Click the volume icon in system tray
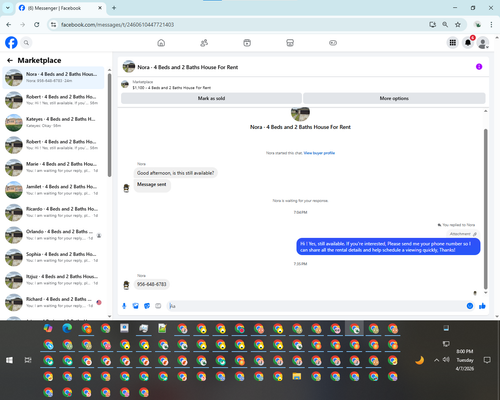The image size is (500, 400). click(446, 360)
